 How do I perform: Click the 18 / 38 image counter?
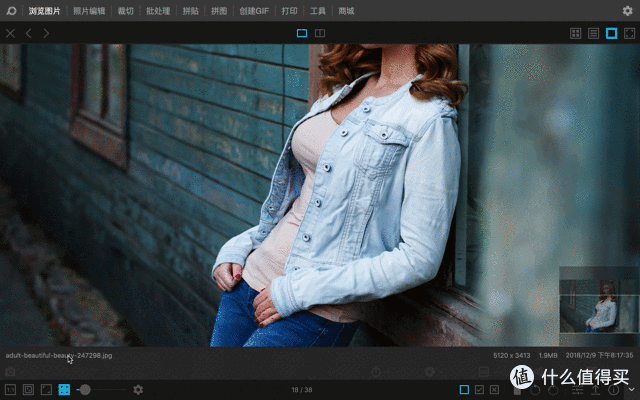(x=302, y=390)
